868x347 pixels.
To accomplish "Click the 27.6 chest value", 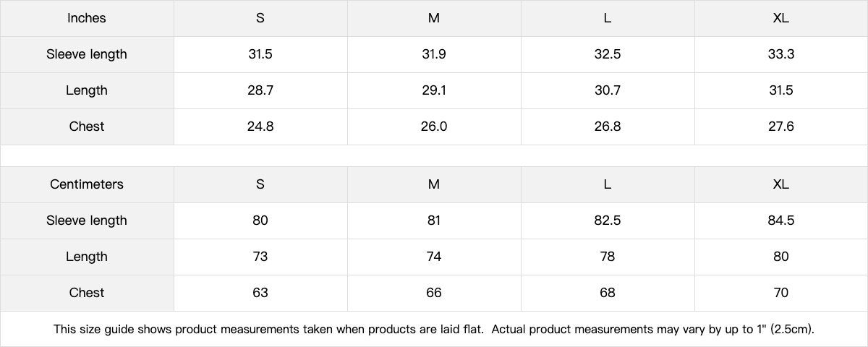I will 780,127.
